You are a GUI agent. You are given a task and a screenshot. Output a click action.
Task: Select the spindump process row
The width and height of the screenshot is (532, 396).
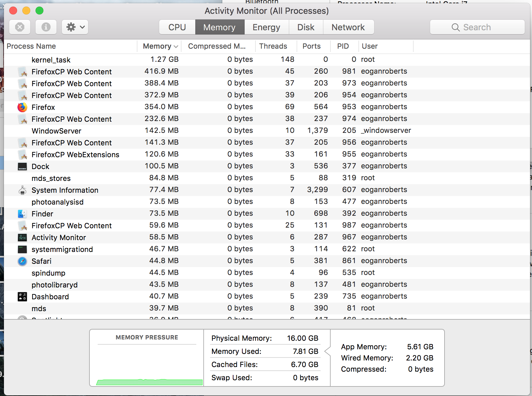[267, 273]
